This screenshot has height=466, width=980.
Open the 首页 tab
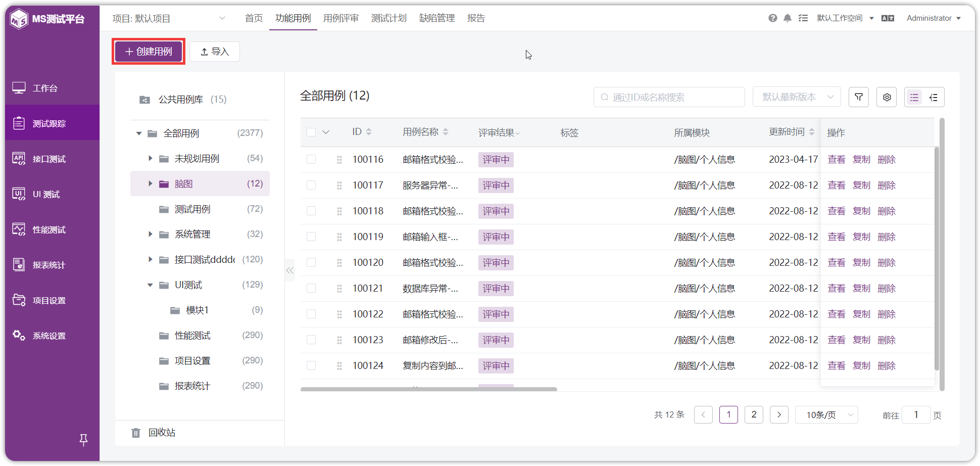[254, 18]
